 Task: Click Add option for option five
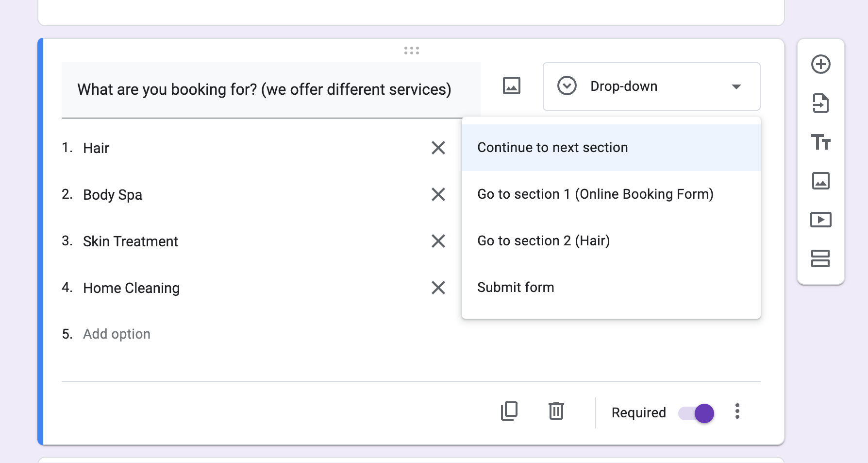[116, 334]
